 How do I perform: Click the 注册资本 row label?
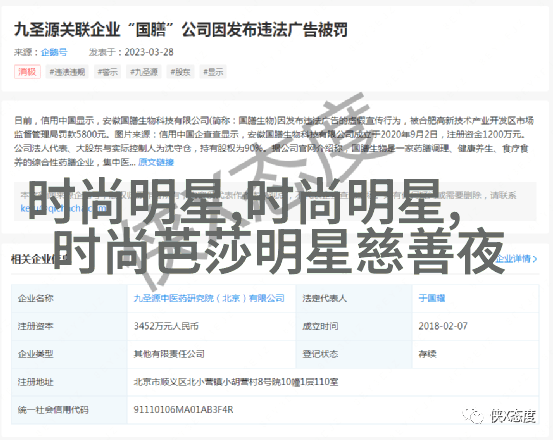click(x=36, y=326)
